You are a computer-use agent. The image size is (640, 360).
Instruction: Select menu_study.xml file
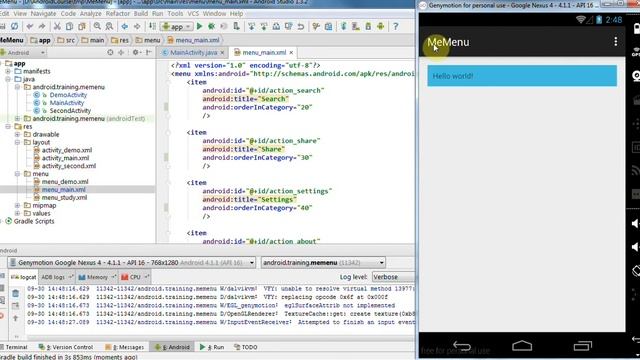click(64, 198)
